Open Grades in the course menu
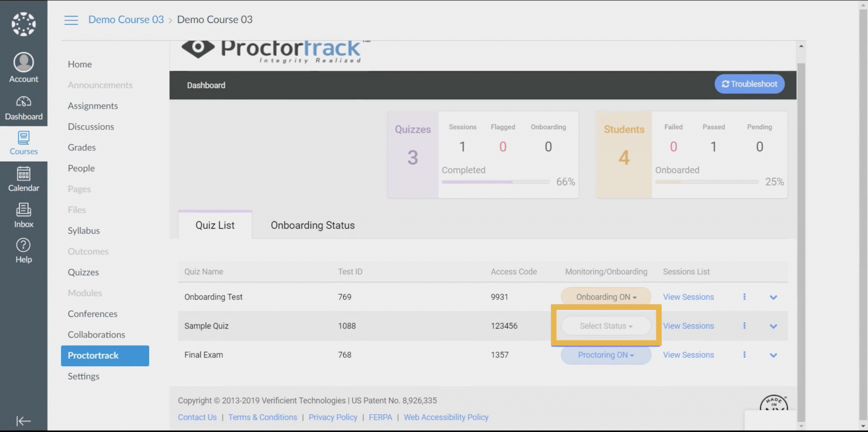Viewport: 868px width, 432px height. (x=82, y=147)
